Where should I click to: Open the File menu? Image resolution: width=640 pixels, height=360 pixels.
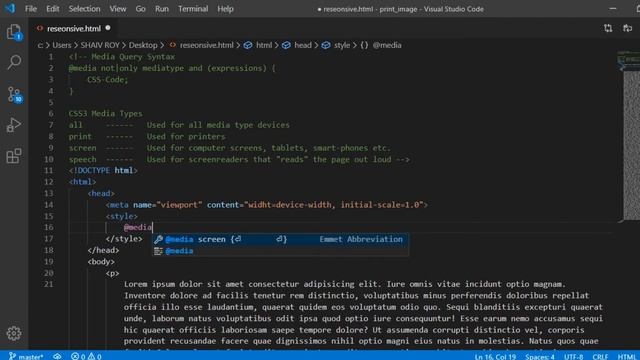pos(31,9)
